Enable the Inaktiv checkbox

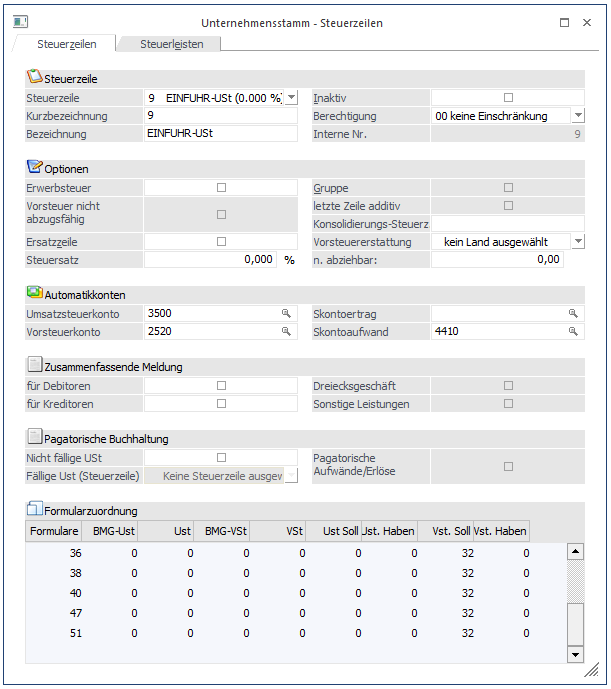click(x=508, y=98)
